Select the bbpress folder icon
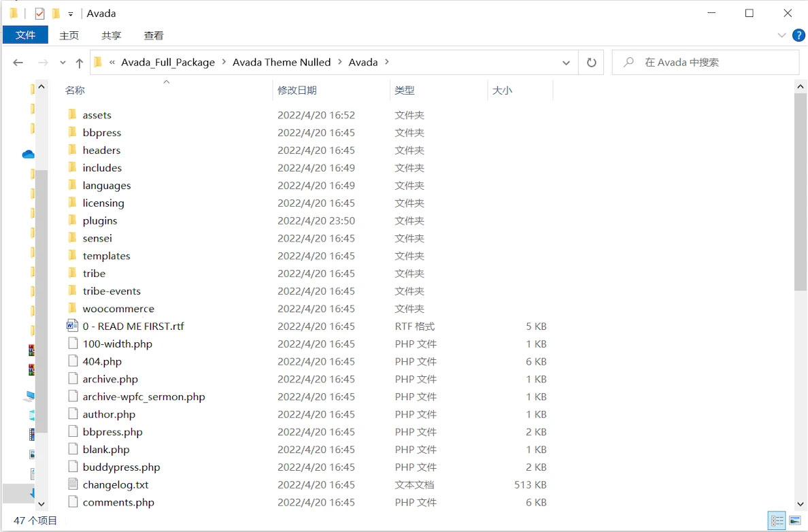808x532 pixels. pyautogui.click(x=73, y=132)
